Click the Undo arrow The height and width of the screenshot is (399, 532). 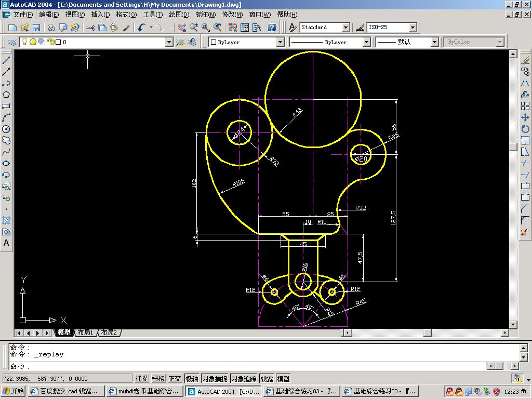coord(141,28)
